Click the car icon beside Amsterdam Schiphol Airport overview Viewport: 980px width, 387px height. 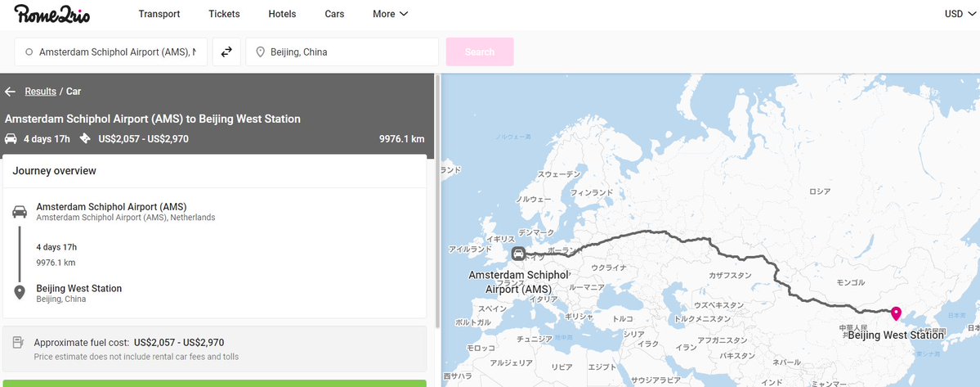point(20,211)
